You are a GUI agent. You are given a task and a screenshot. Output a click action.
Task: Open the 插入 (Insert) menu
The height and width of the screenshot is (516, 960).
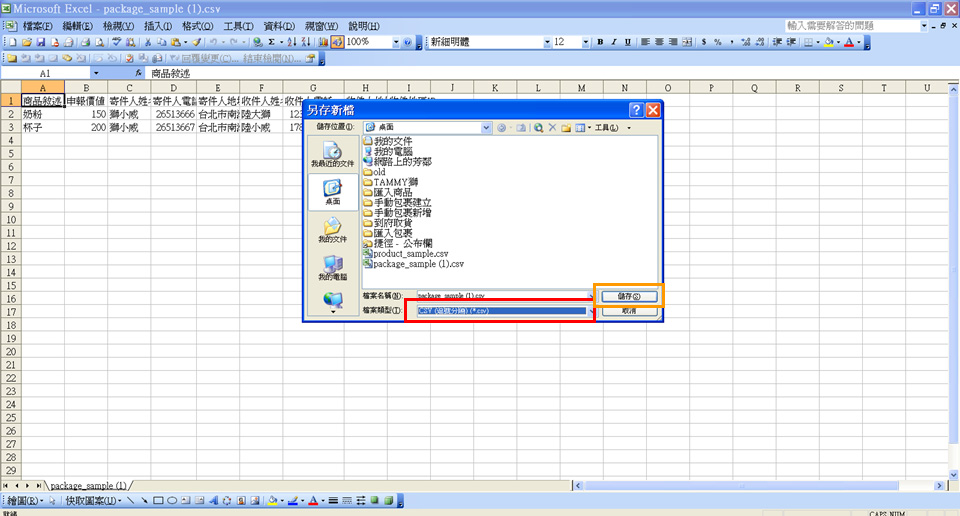[157, 25]
